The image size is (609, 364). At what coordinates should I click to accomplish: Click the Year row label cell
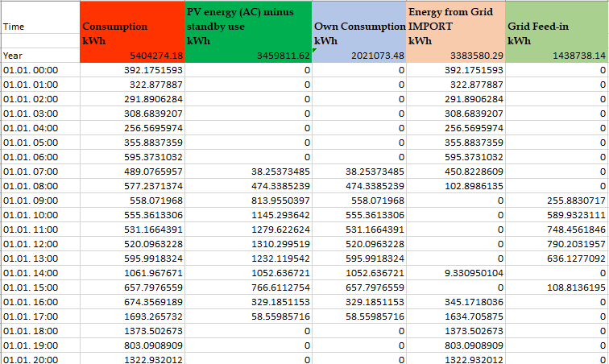pos(40,56)
